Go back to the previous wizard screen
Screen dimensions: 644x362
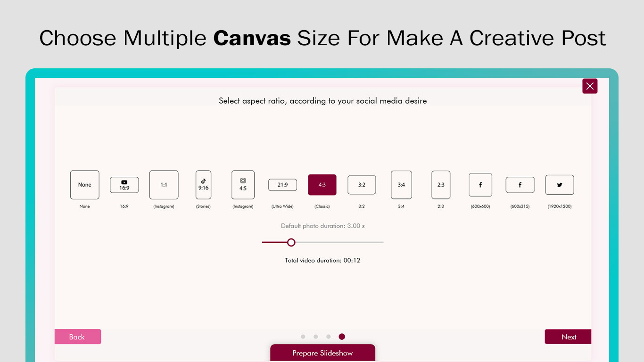pos(78,337)
